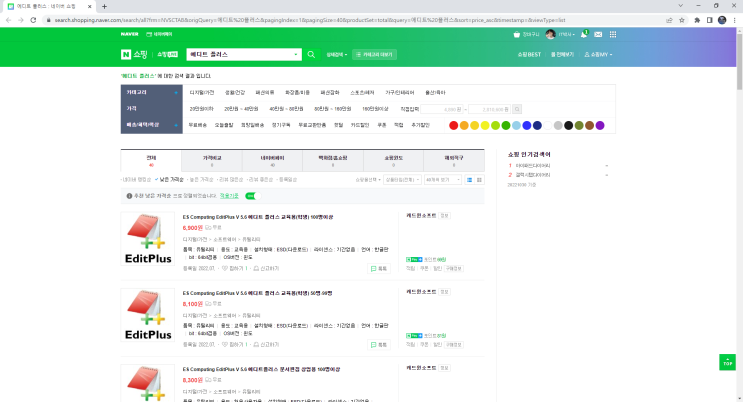Open the chat button on 6,500원 item
Screen dimensions: 743x402
pos(379,269)
